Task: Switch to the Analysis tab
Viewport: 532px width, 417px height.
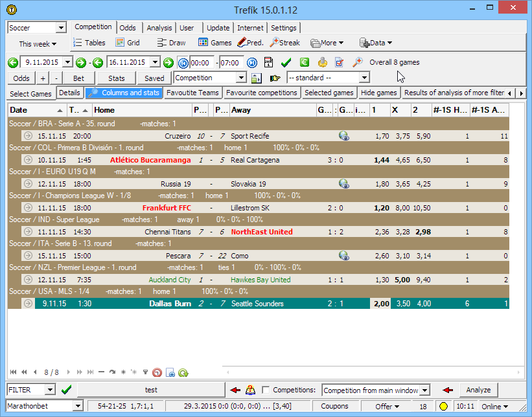Action: click(x=159, y=28)
